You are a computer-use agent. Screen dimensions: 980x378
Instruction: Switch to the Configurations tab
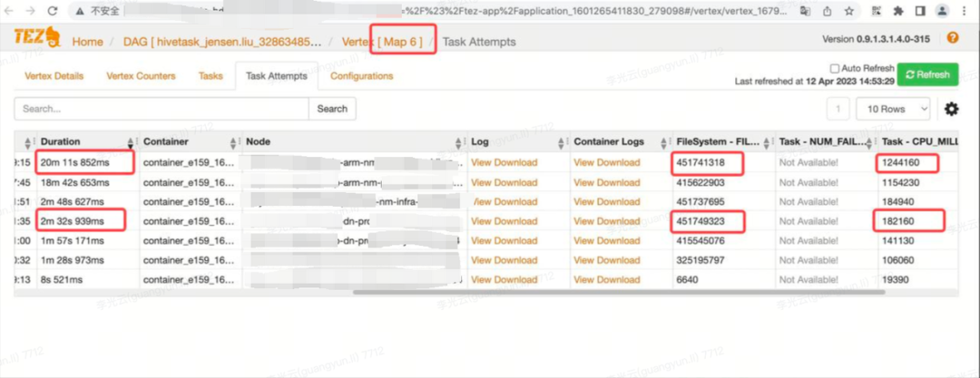click(x=362, y=76)
